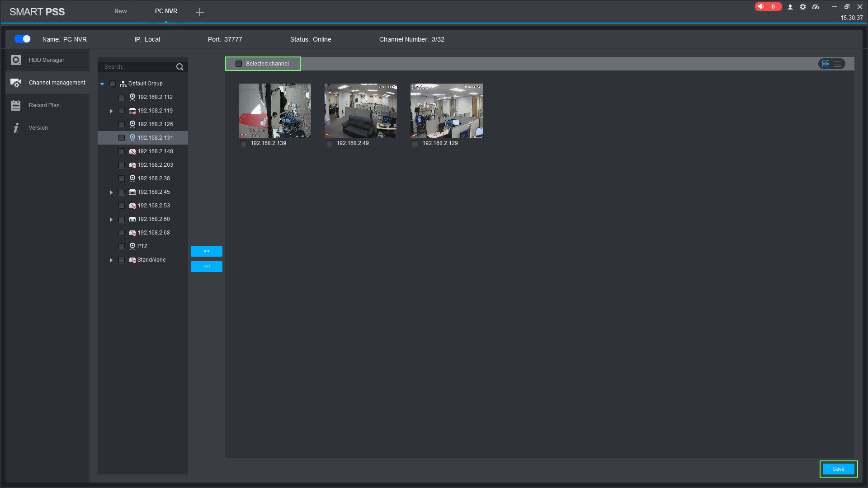Open the alarm notification indicator

(x=768, y=7)
